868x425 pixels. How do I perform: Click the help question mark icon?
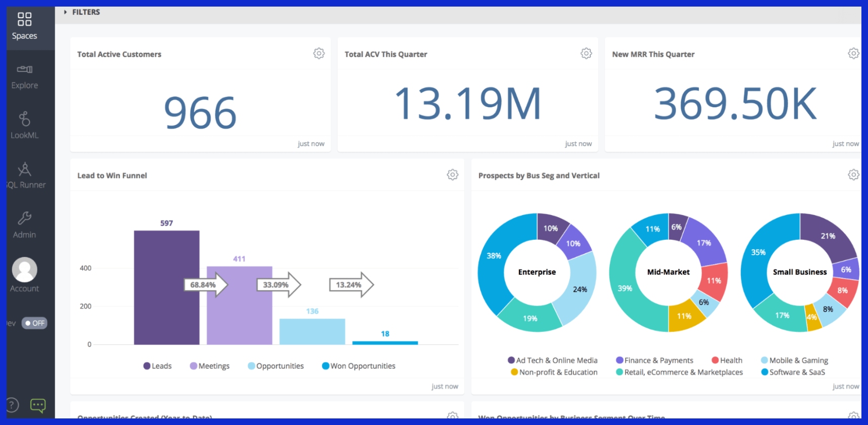click(12, 405)
